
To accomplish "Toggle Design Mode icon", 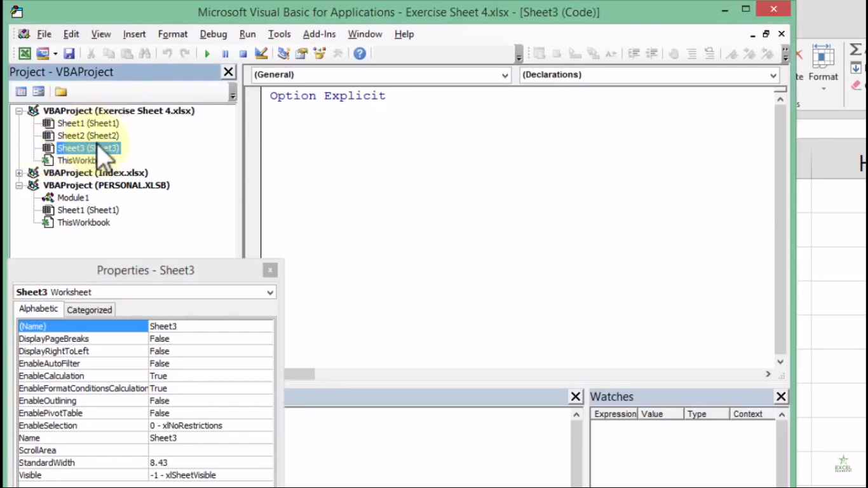I will 261,53.
